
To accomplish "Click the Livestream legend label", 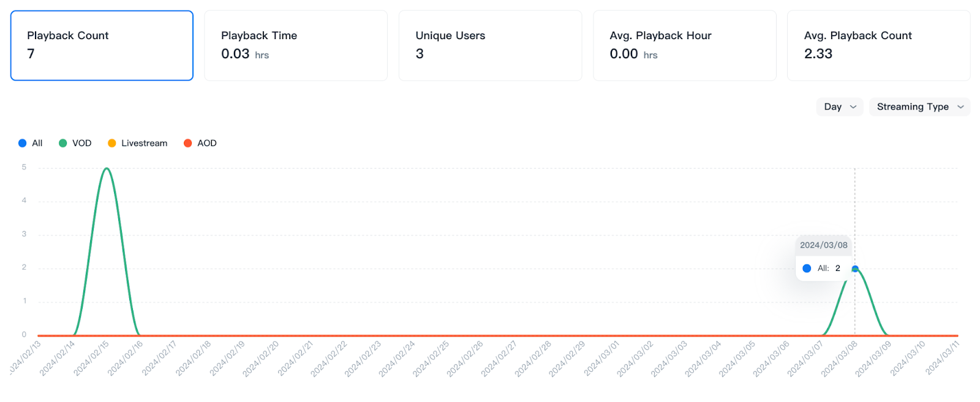I will [144, 143].
